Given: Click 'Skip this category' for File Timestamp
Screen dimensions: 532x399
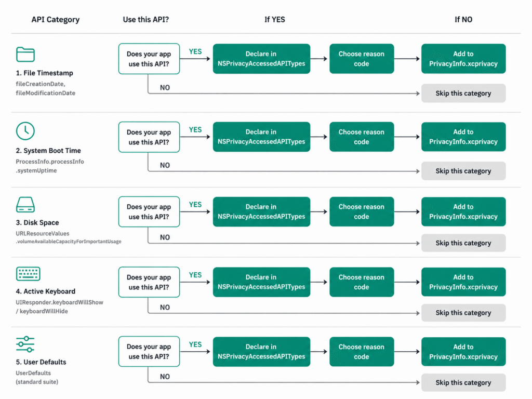Looking at the screenshot, I should coord(463,94).
